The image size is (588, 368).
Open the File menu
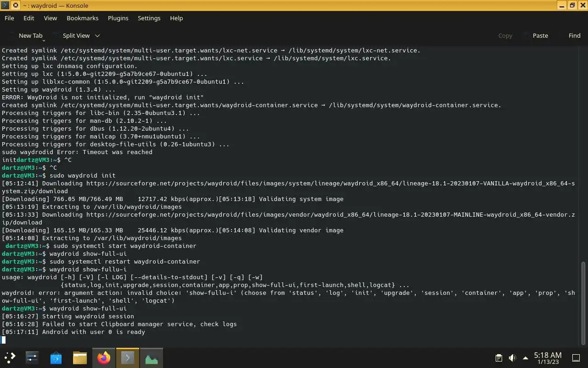point(9,18)
